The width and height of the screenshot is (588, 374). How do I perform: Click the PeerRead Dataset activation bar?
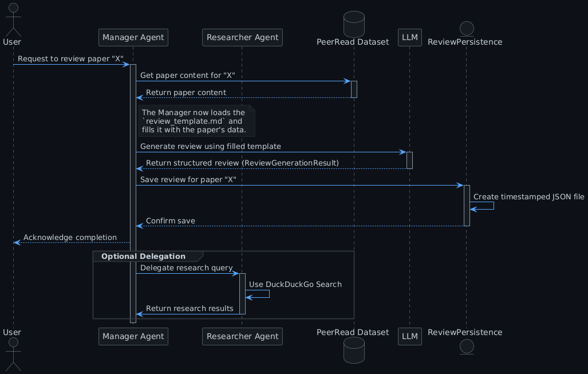(354, 89)
